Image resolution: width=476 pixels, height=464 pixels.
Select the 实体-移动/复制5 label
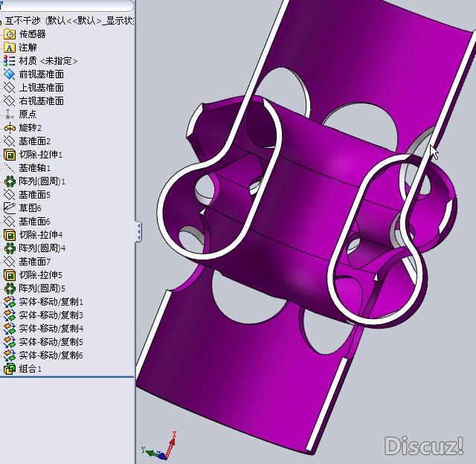click(x=51, y=342)
